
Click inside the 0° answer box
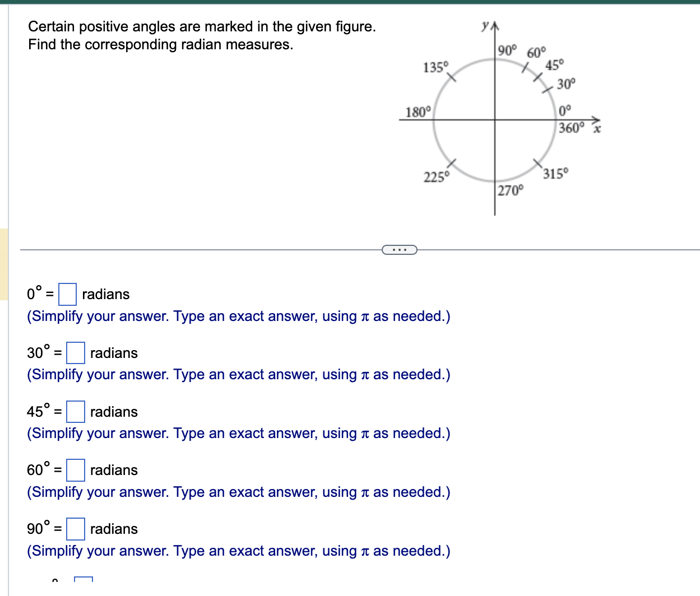coord(67,292)
